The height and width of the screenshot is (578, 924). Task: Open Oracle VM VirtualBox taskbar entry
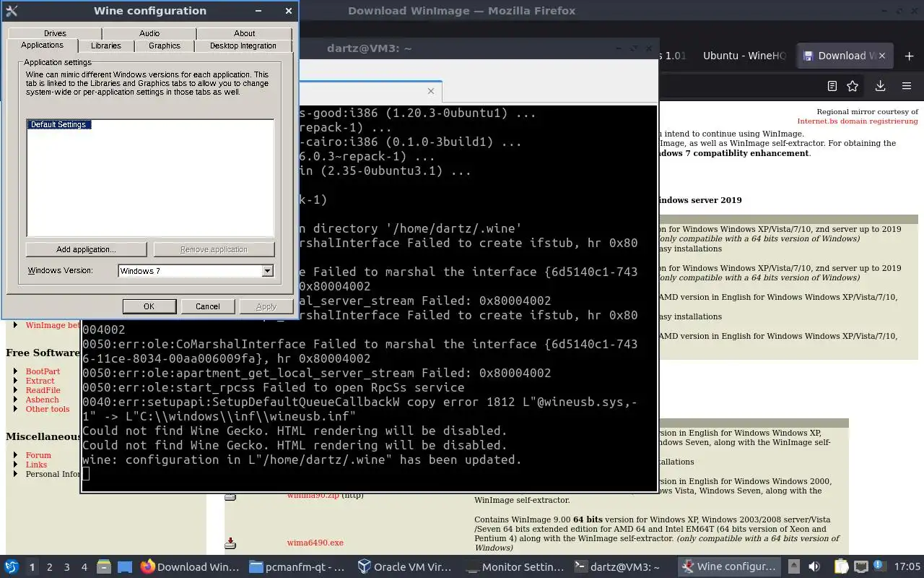coord(406,567)
